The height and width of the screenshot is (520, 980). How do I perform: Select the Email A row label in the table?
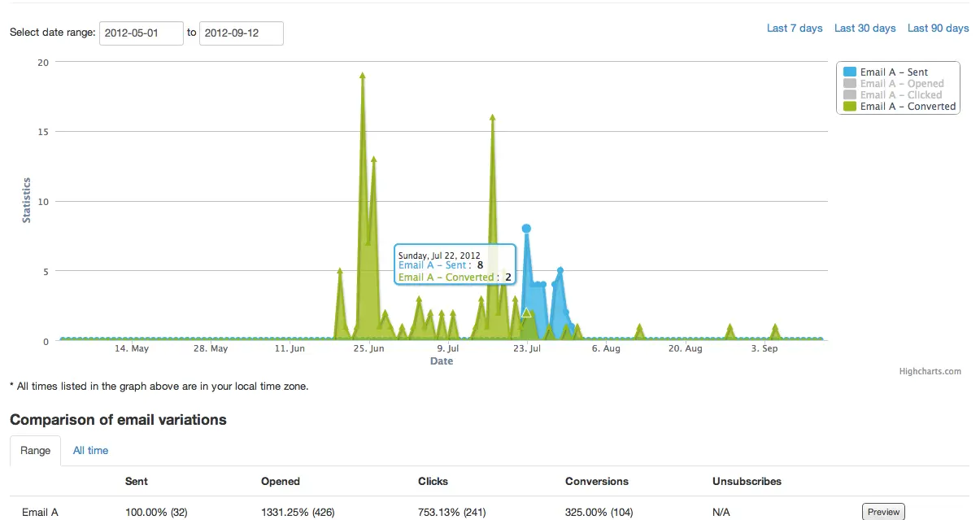point(39,512)
